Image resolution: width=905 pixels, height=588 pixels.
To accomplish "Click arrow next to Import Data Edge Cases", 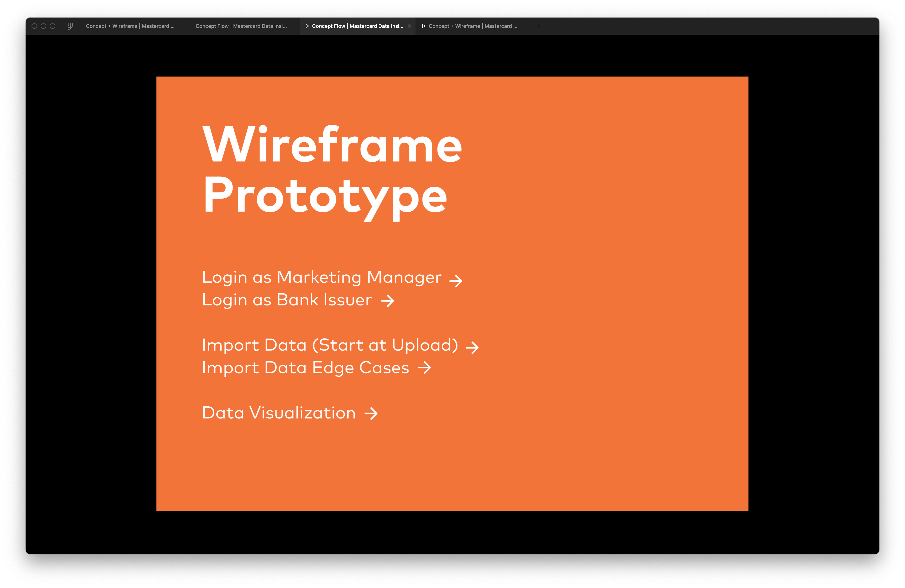I will (425, 367).
